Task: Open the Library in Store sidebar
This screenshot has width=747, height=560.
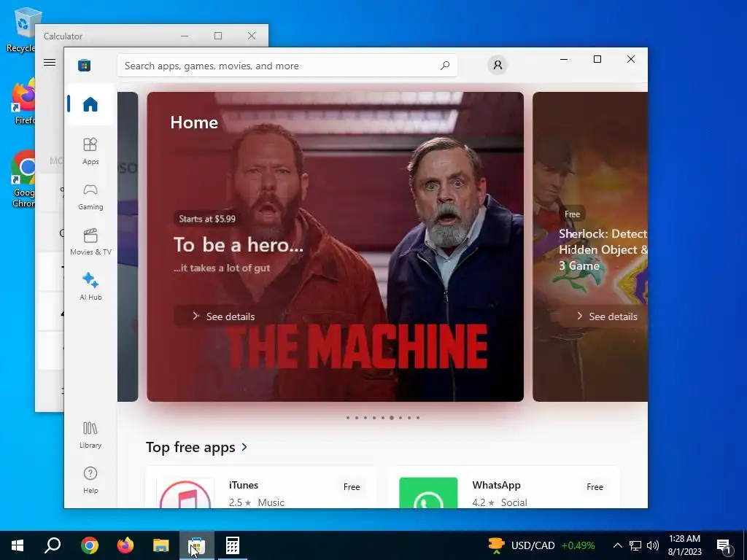Action: pyautogui.click(x=90, y=435)
